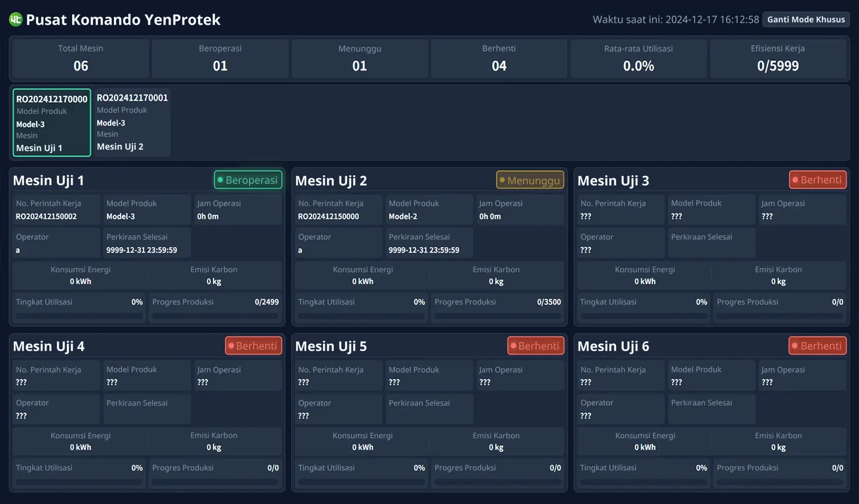The image size is (859, 504).
Task: Click the Berhenti status badge on Mesin Uji 4
Action: pos(254,346)
